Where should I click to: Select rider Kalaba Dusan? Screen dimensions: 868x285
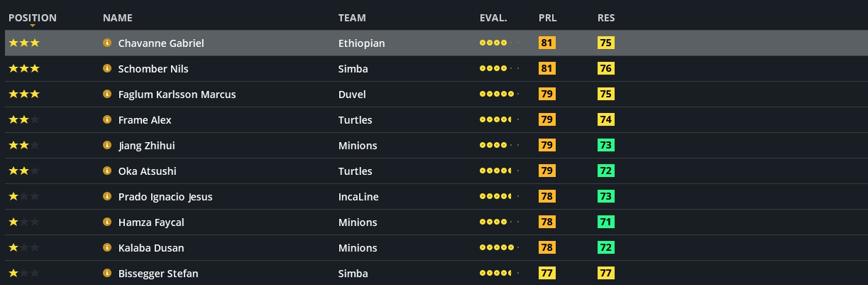click(x=151, y=248)
